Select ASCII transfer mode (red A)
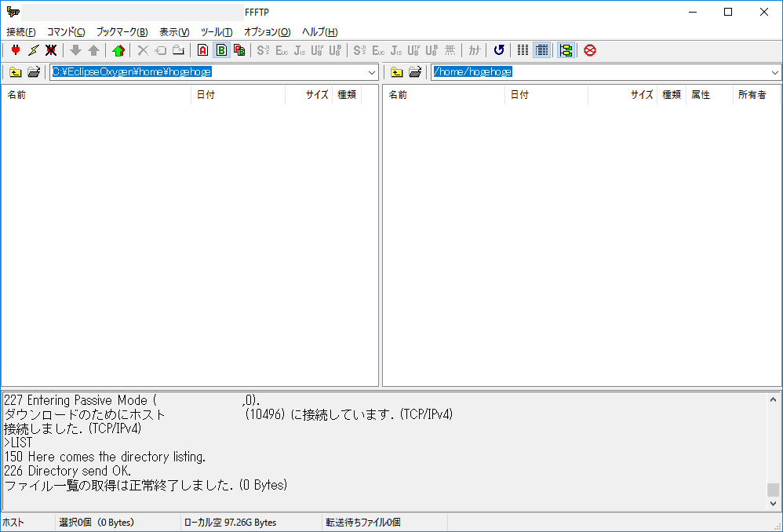 [x=202, y=50]
